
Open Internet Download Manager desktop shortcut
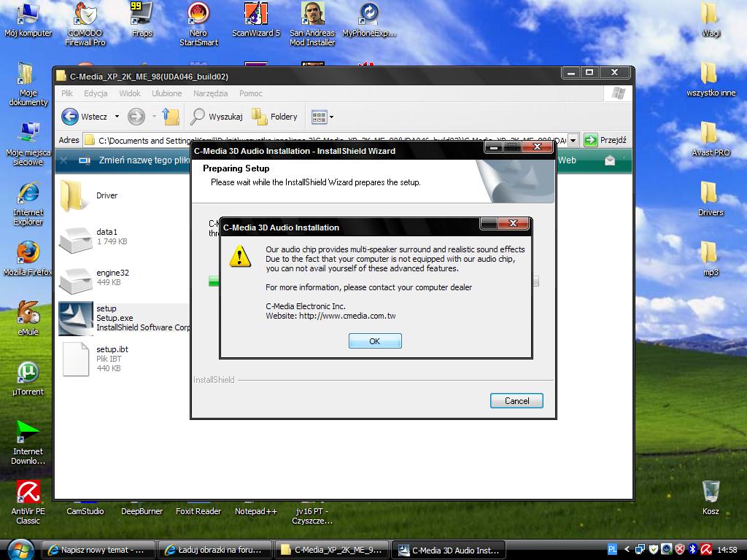[x=28, y=443]
